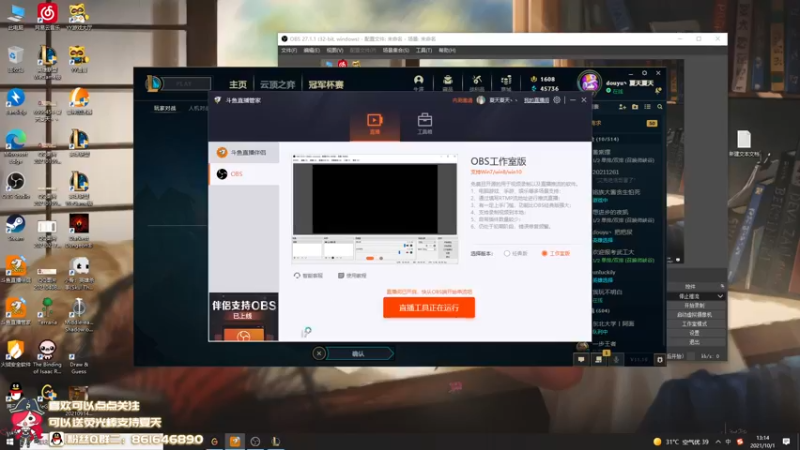Open 文件(F) menu in OBS window
The image size is (800, 450).
(289, 51)
